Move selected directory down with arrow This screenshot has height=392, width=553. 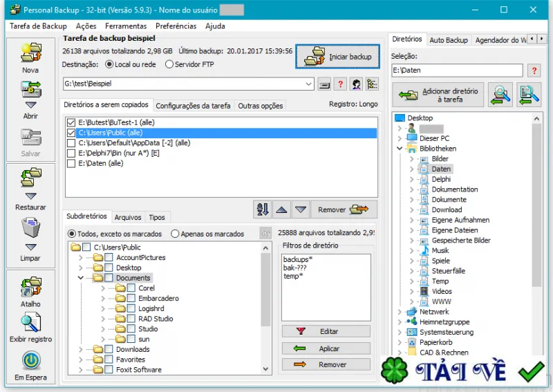point(301,209)
